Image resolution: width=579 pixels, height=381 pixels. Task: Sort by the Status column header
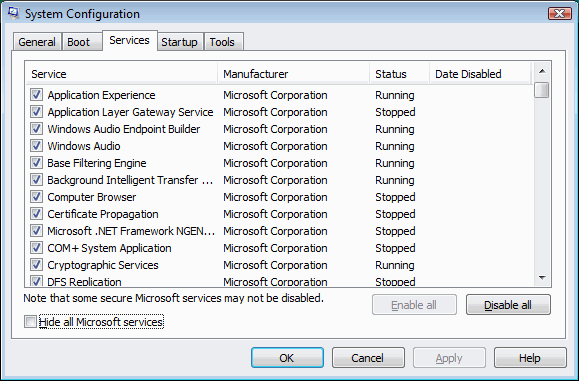point(400,74)
